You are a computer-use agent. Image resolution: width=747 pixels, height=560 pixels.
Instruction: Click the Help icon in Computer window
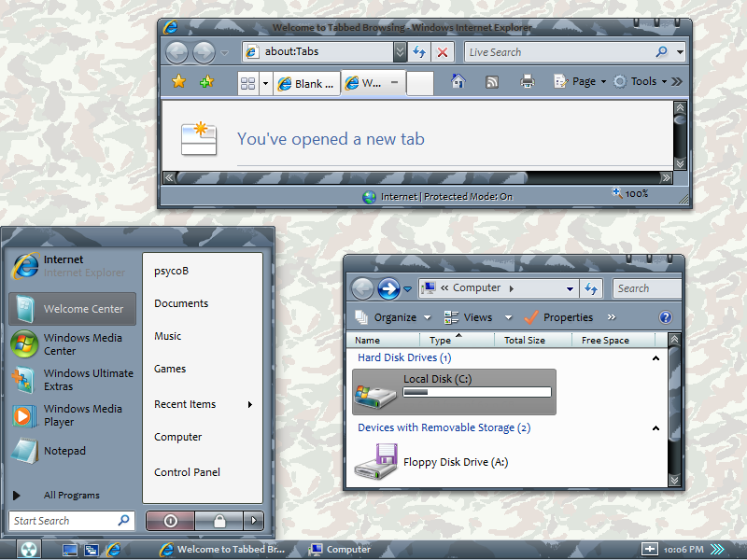coord(666,317)
